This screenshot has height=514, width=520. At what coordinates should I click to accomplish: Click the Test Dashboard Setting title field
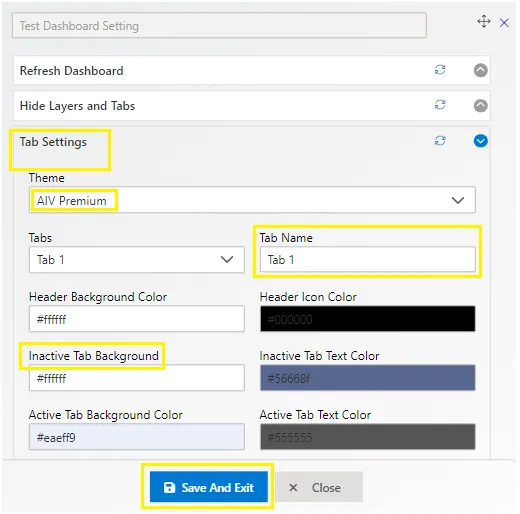pos(219,25)
